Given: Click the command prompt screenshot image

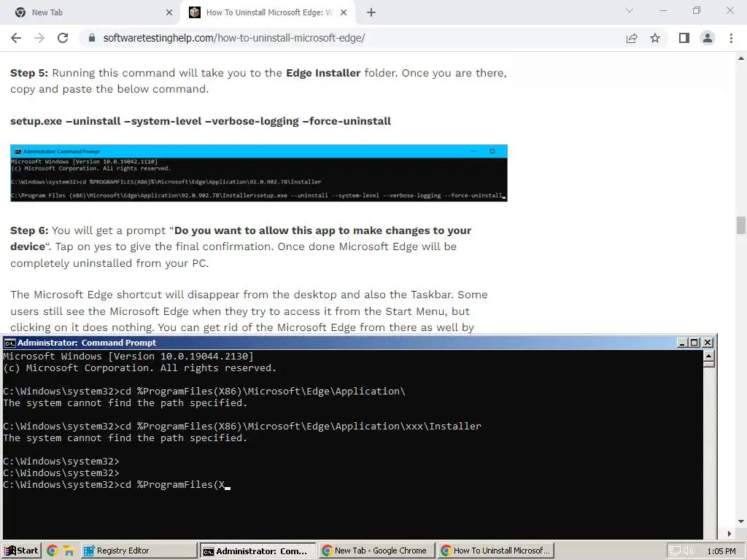Looking at the screenshot, I should coord(259,173).
